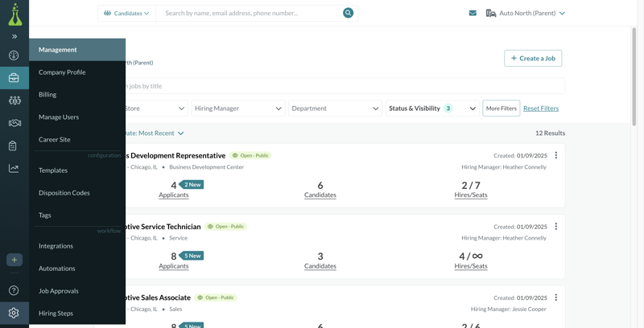Choose Manage Users in settings menu
Screen dimensions: 644x328
pos(59,117)
